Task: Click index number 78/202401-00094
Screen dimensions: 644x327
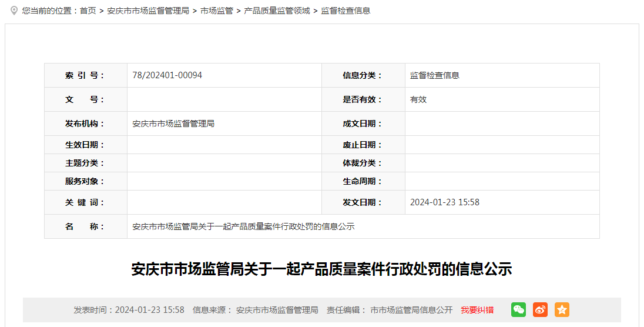Action: 167,75
